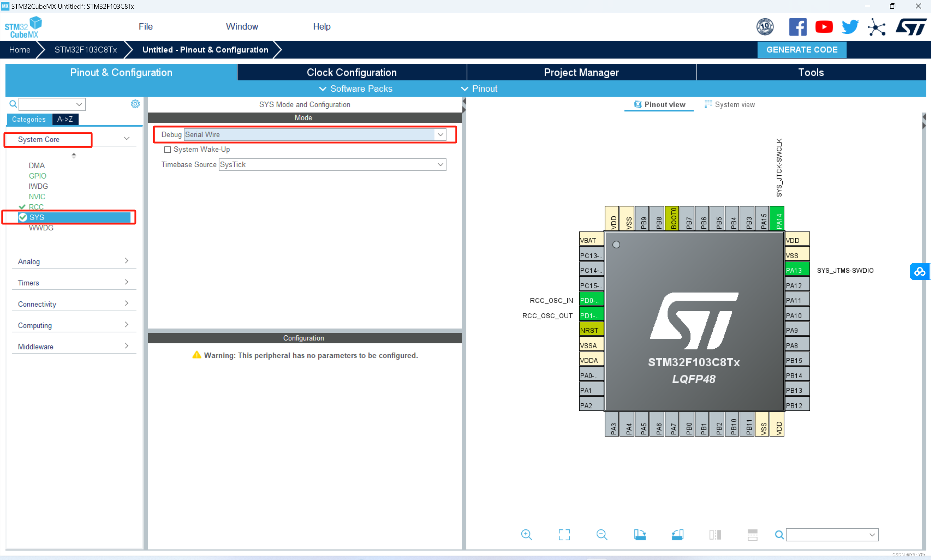The width and height of the screenshot is (931, 560).
Task: Fit the chip view to screen
Action: [x=564, y=534]
